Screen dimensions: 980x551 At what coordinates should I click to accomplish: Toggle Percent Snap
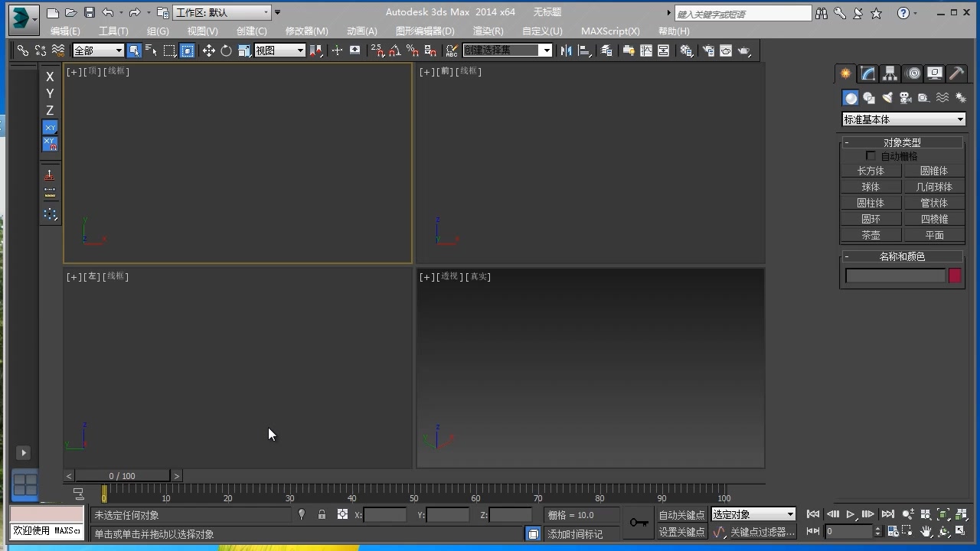(x=412, y=51)
